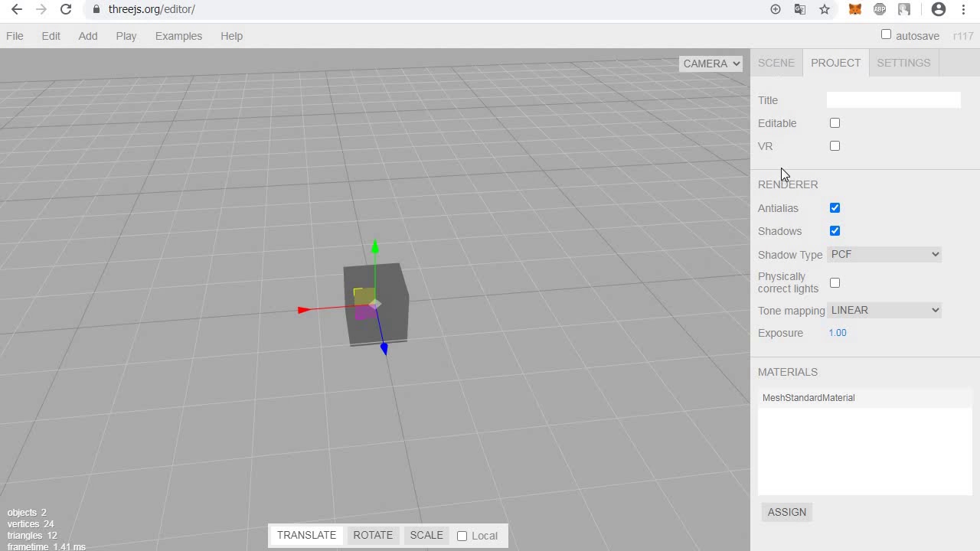Viewport: 980px width, 551px height.
Task: Enable the Editable checkbox
Action: [x=835, y=122]
